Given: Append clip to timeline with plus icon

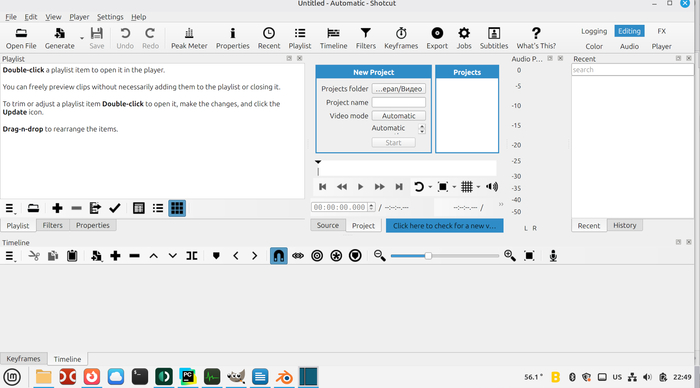Looking at the screenshot, I should tap(115, 256).
